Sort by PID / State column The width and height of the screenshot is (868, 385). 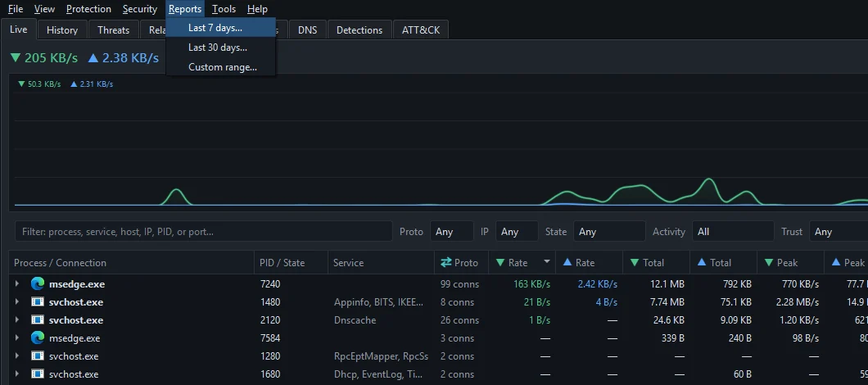pyautogui.click(x=292, y=263)
